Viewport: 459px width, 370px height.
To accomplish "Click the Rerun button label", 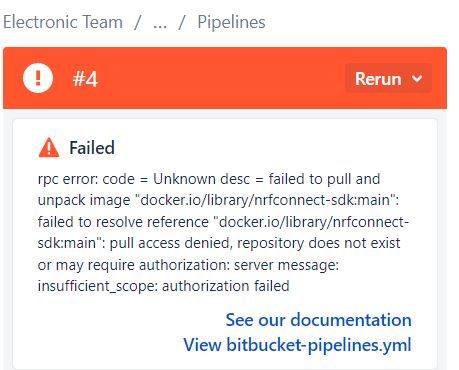I will point(378,79).
